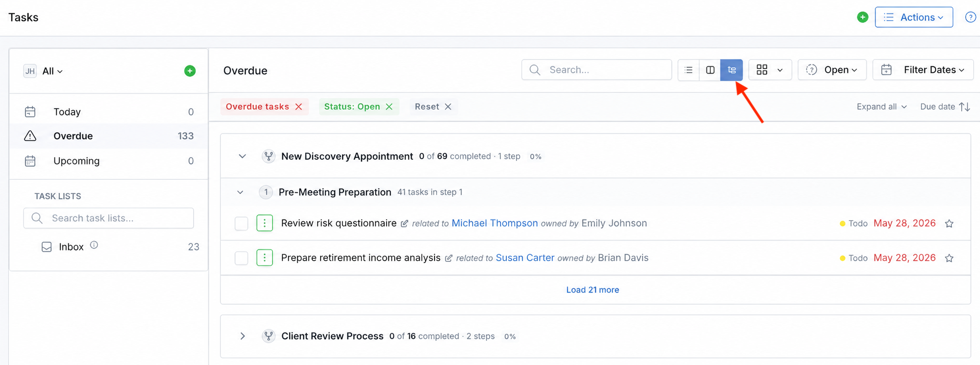Click the owner name Brian Davis
This screenshot has height=365, width=980.
[x=623, y=258]
